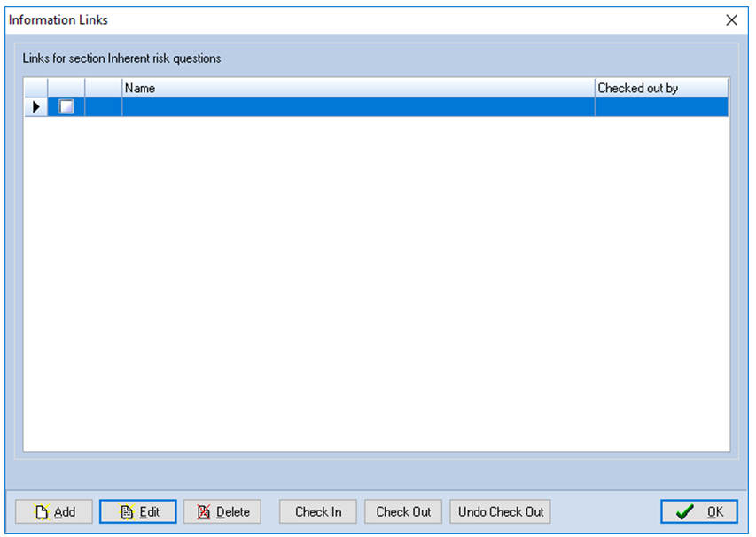Click the Add button
Screen dimensions: 756x537
(x=53, y=511)
